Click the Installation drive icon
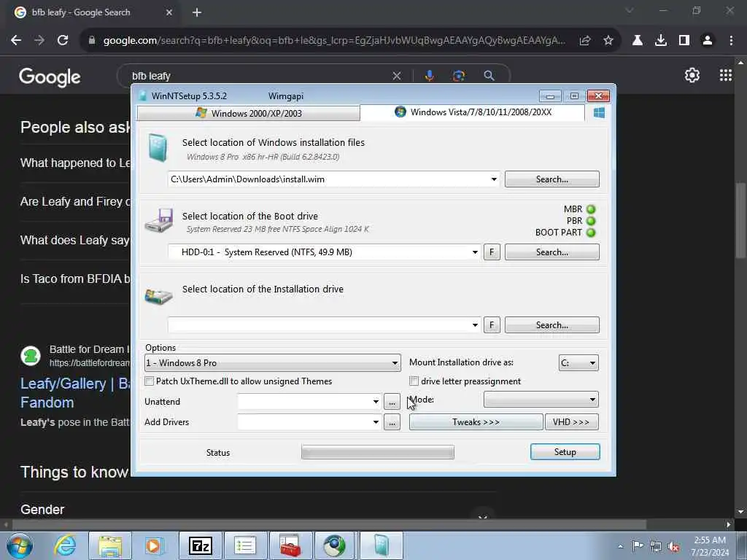The image size is (747, 560). [x=158, y=296]
